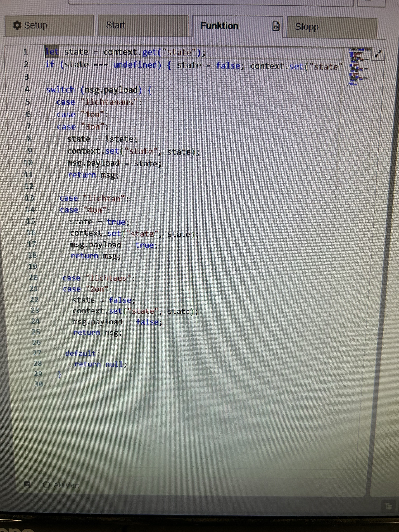Click case "2on": on line 21
Viewport: 399px width, 532px height.
(x=87, y=289)
